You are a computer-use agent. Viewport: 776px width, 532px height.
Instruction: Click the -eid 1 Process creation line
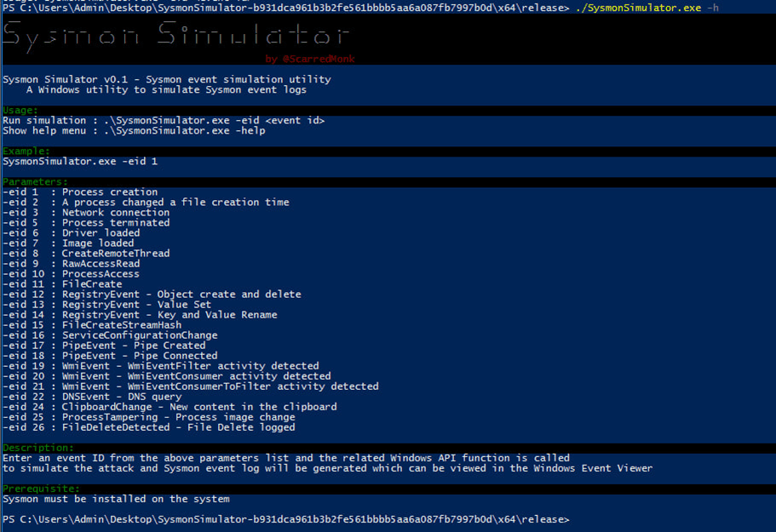tap(80, 192)
